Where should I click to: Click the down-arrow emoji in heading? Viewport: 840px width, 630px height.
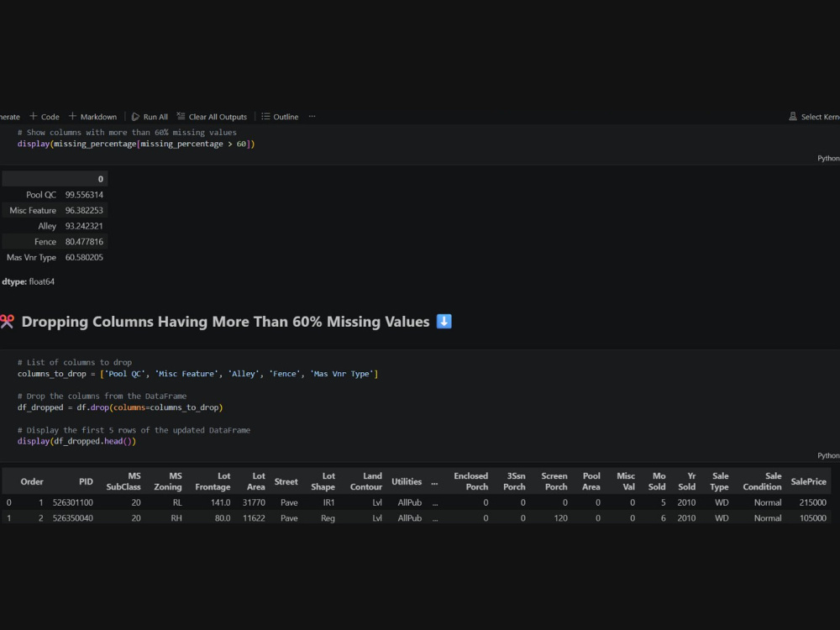click(x=444, y=322)
